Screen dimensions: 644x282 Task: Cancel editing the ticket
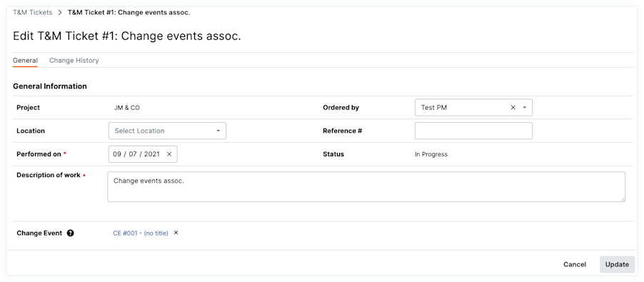tap(575, 264)
